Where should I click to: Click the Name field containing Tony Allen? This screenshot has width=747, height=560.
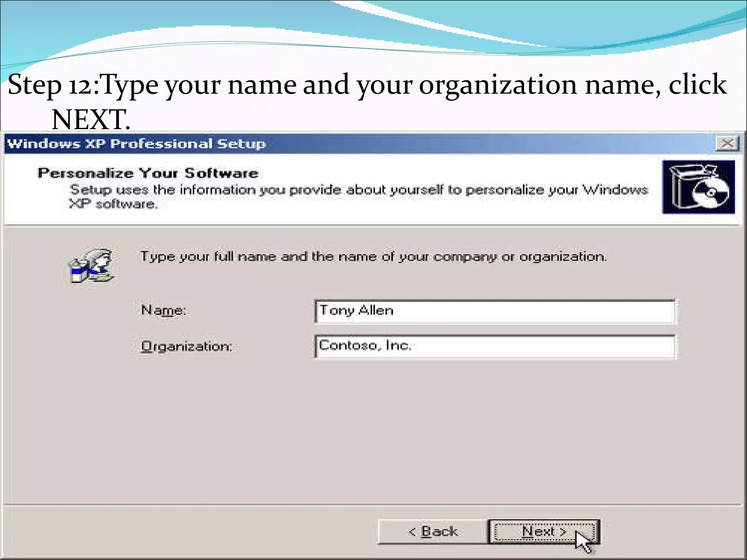tap(495, 311)
